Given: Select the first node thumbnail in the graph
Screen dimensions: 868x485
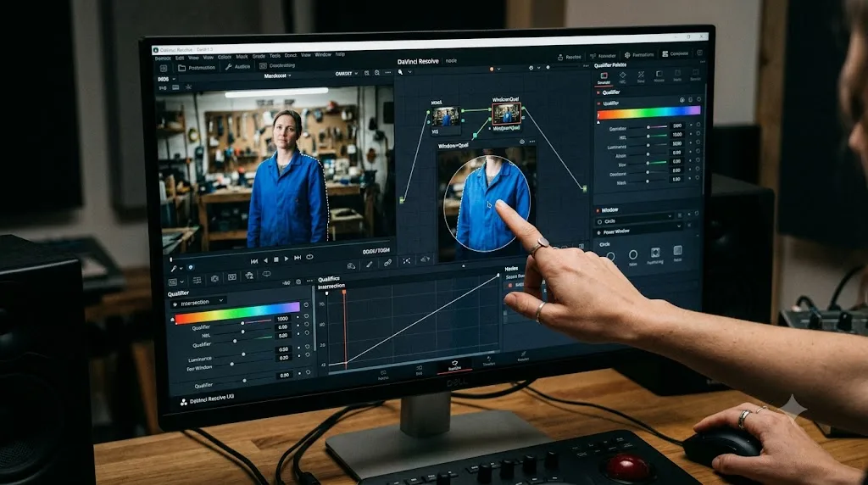Looking at the screenshot, I should pos(446,117).
